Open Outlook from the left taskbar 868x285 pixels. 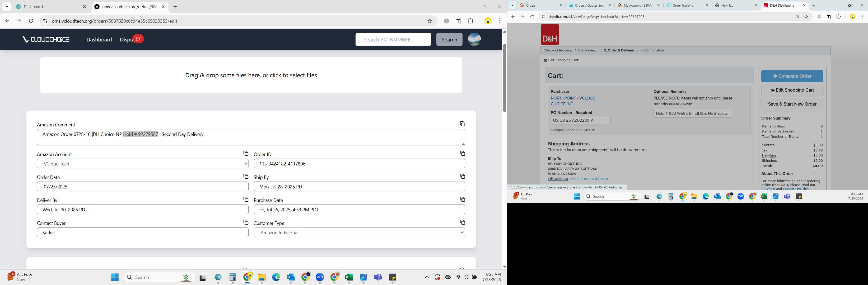(291, 277)
